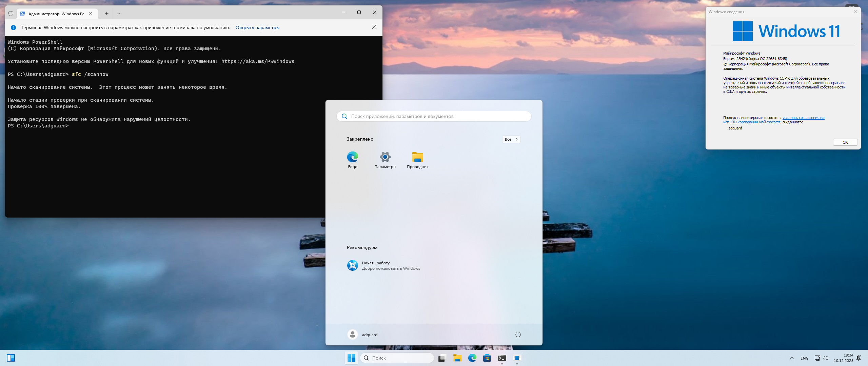This screenshot has width=868, height=366.
Task: Select the Администратор: Windows PowerShell tab
Action: [x=56, y=14]
